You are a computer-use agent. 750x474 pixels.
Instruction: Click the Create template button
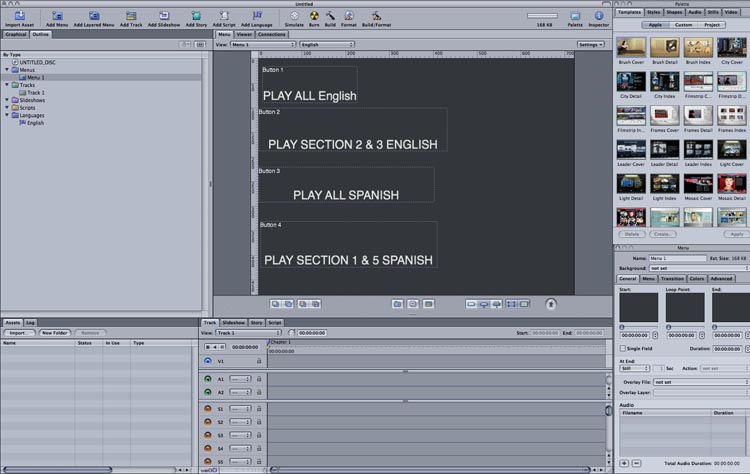(662, 234)
